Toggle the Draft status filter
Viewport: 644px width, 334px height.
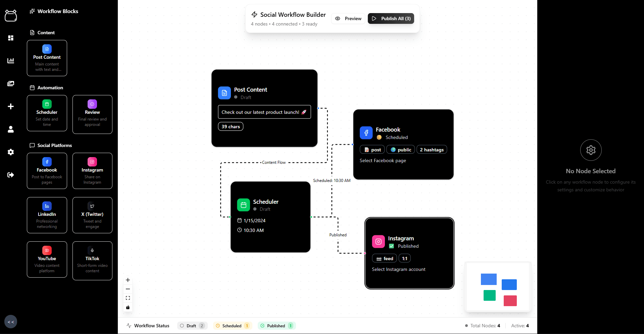click(192, 325)
